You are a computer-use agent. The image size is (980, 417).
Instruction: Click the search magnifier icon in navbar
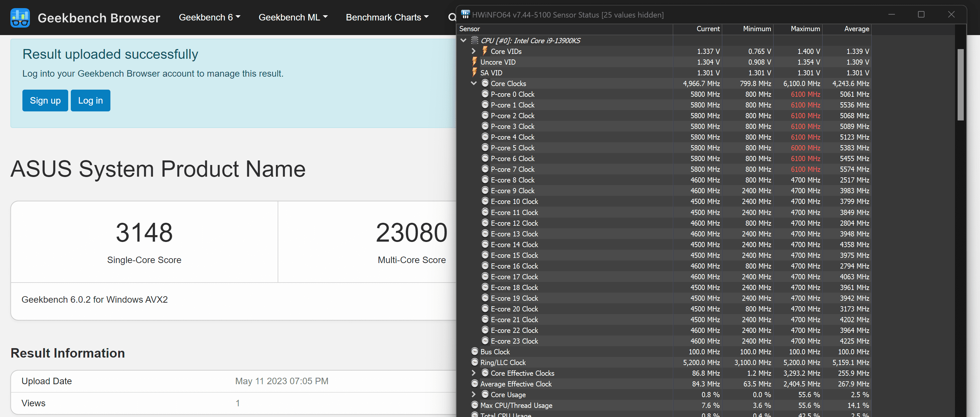[x=452, y=18]
